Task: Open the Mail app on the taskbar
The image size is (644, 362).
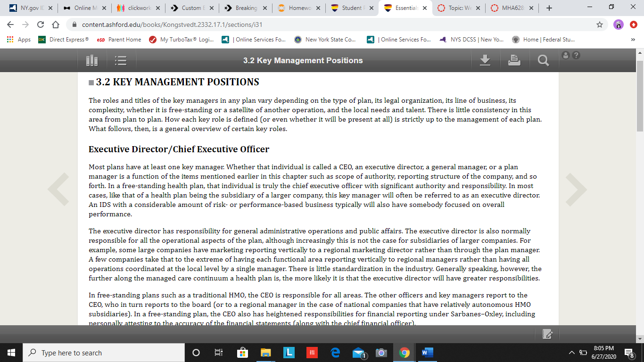Action: [359, 353]
